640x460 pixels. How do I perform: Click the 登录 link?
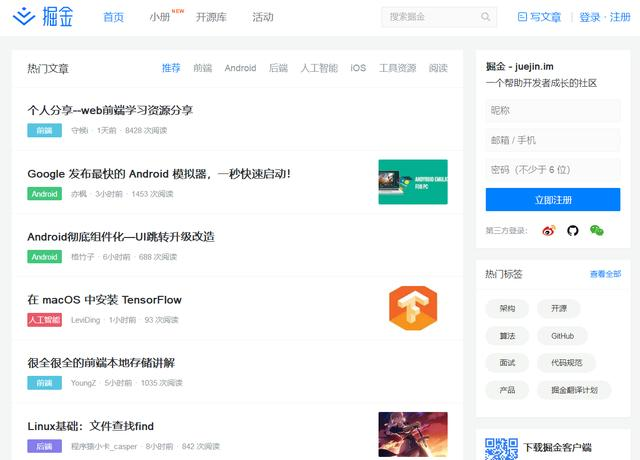click(590, 17)
